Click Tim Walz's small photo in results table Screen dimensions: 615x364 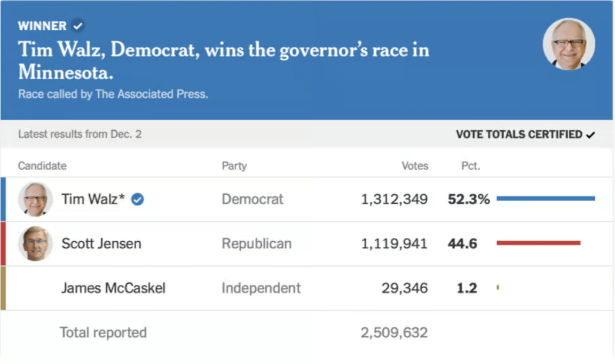pyautogui.click(x=35, y=200)
